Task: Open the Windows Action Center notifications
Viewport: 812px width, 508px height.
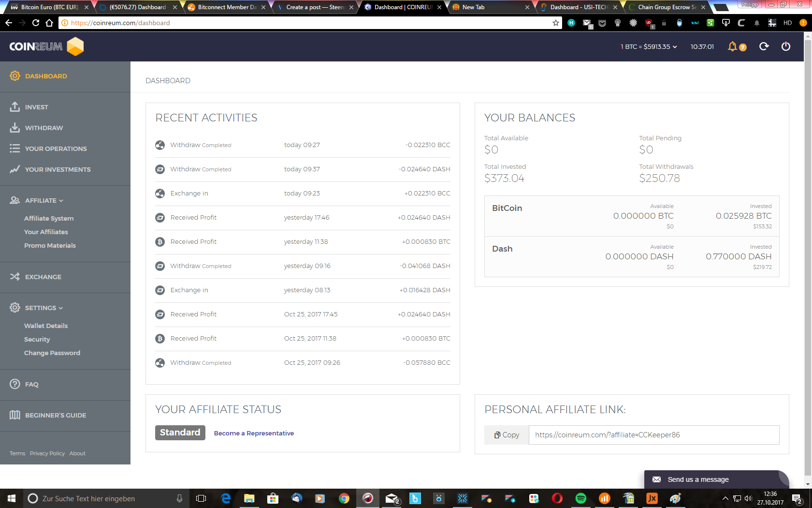Action: click(x=797, y=498)
